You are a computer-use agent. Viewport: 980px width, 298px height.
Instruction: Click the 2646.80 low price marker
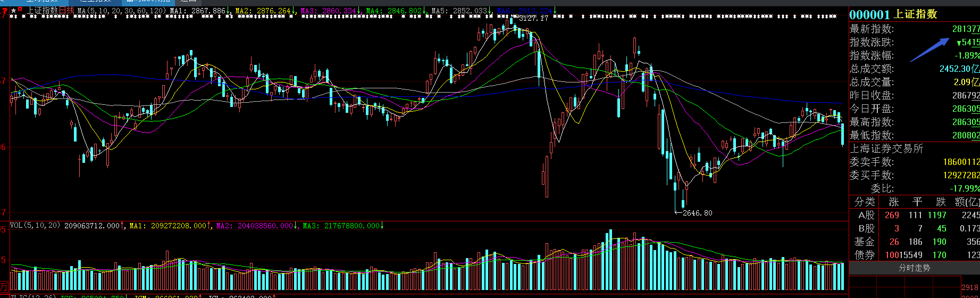(697, 213)
